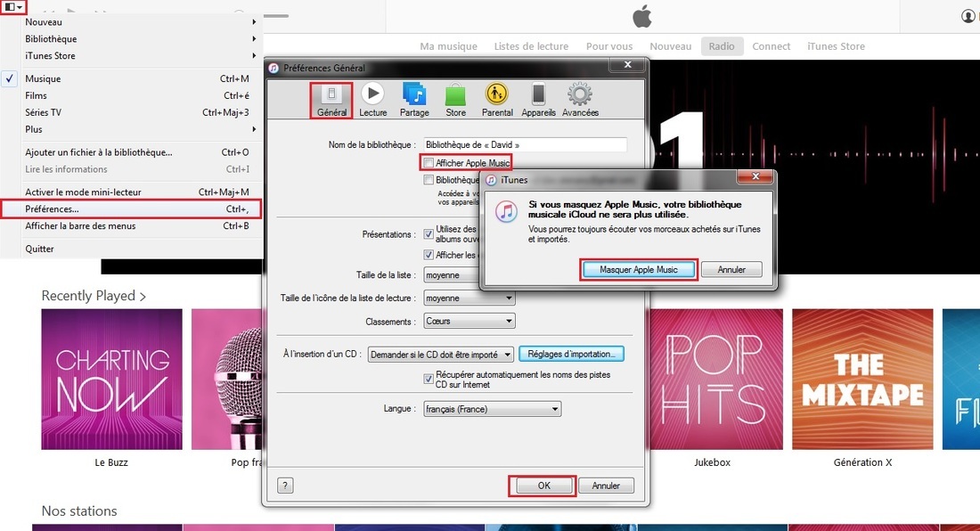This screenshot has width=980, height=531.
Task: Click the Nos stations heading
Action: [x=79, y=511]
